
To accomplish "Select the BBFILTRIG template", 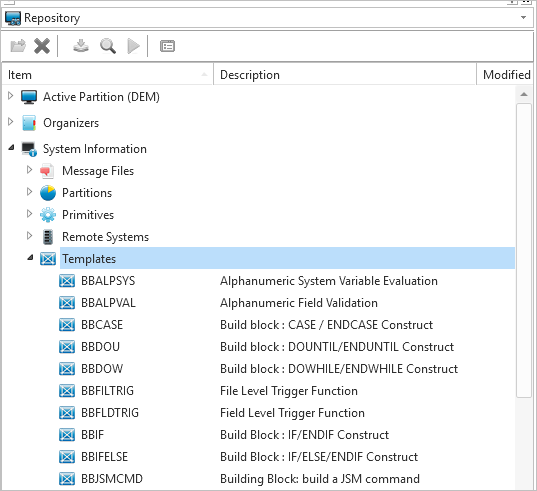I will point(107,391).
